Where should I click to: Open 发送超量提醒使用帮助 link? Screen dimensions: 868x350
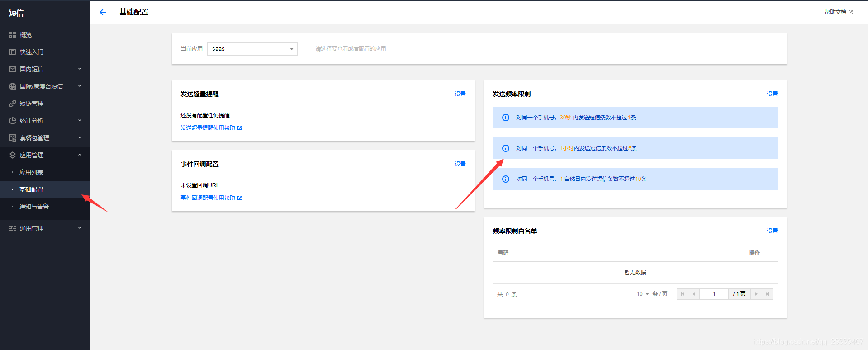click(x=208, y=128)
